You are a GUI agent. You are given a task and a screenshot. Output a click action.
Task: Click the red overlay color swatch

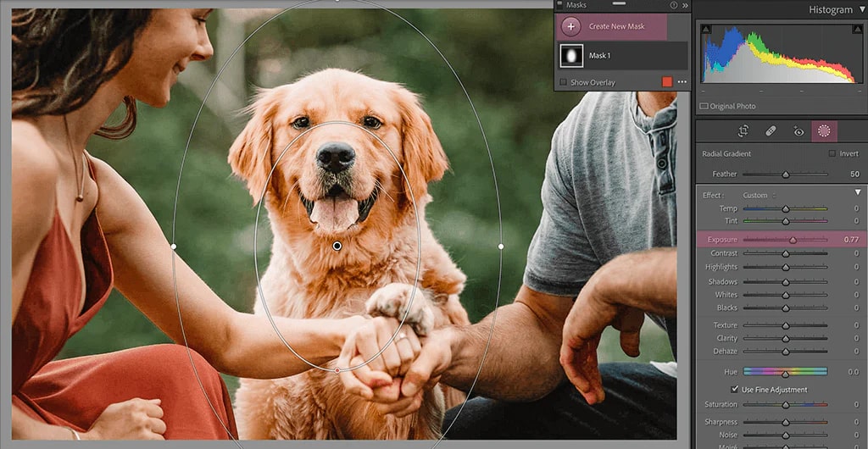pyautogui.click(x=667, y=82)
